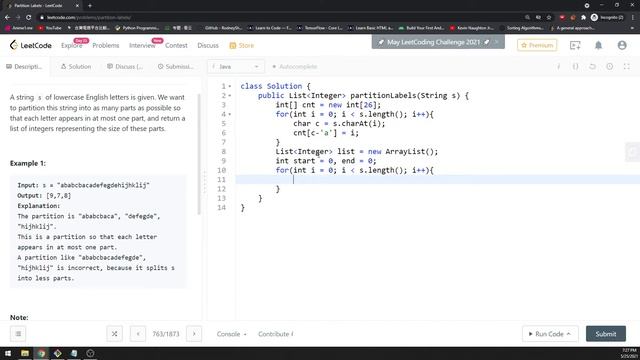Toggle the Autocomplete option
The width and height of the screenshot is (640, 360).
point(294,67)
